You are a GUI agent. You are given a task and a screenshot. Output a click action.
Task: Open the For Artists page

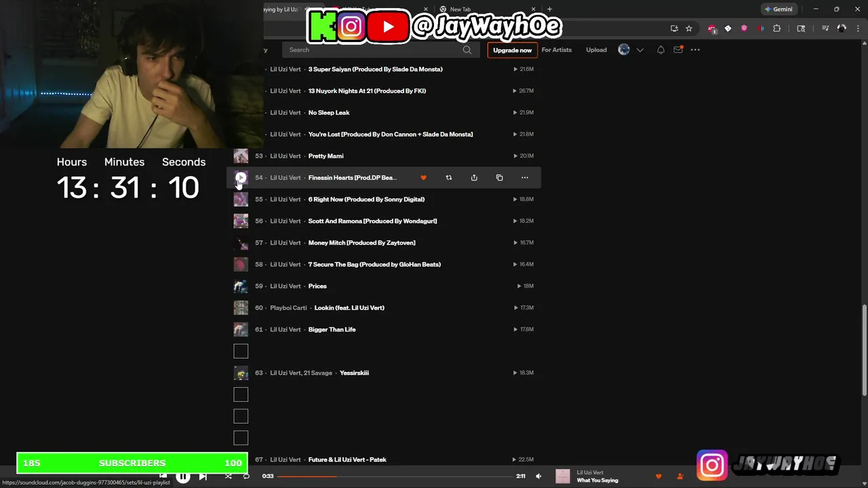click(556, 50)
